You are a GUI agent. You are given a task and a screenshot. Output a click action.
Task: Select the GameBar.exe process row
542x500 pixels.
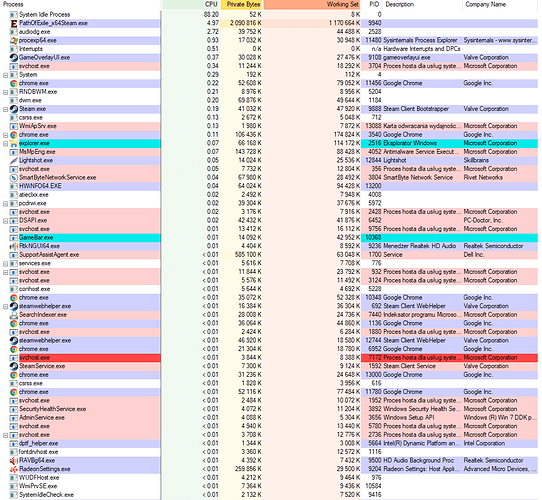click(270, 238)
